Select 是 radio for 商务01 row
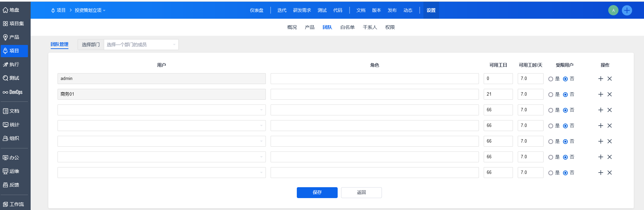This screenshot has width=644, height=210. 550,95
